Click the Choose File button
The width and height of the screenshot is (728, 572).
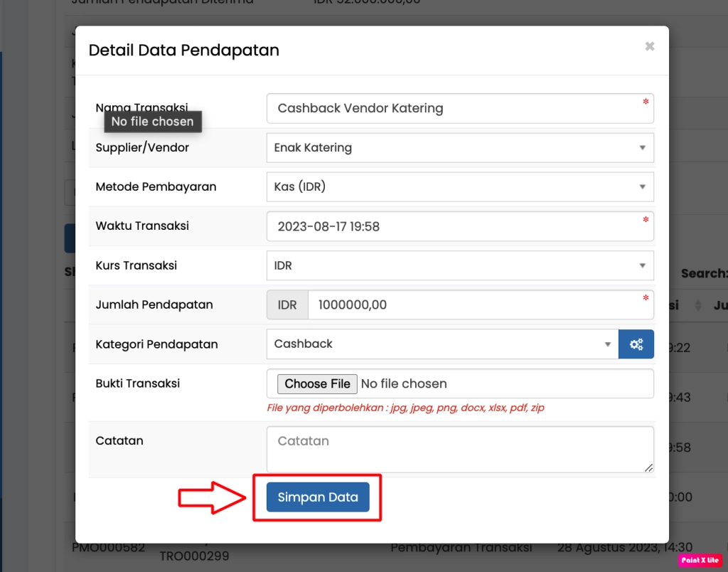[x=317, y=384]
